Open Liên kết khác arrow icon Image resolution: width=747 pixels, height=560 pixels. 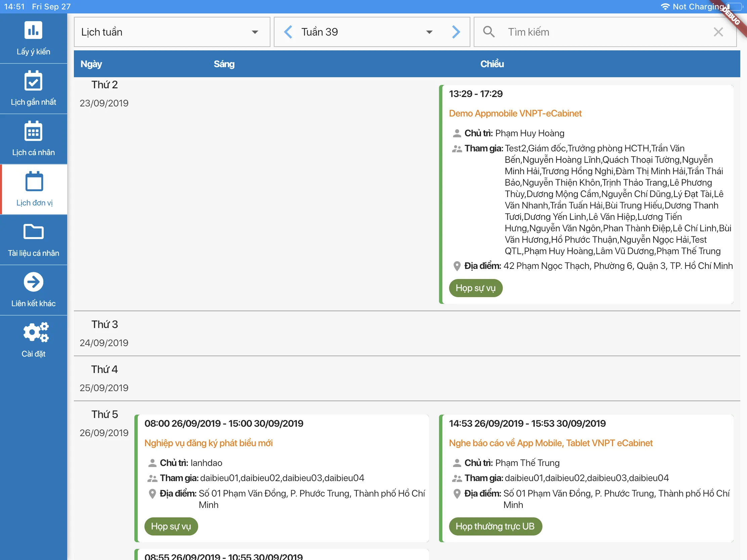34,282
